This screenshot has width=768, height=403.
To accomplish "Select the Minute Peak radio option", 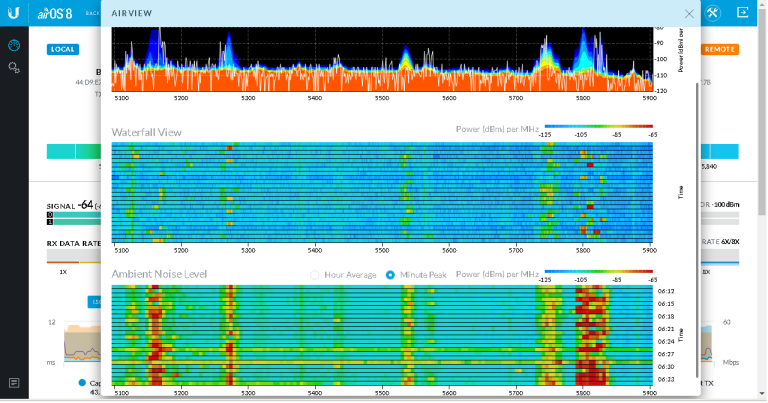I will click(x=391, y=274).
